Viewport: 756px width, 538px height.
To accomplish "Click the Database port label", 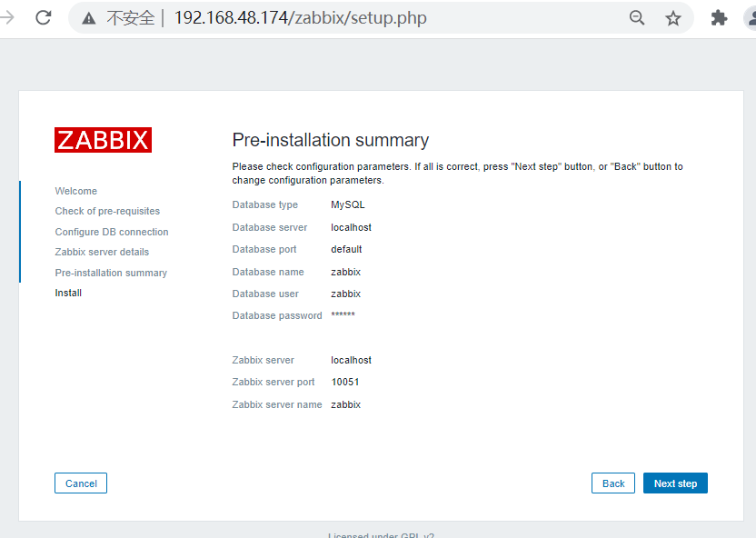I will (264, 249).
